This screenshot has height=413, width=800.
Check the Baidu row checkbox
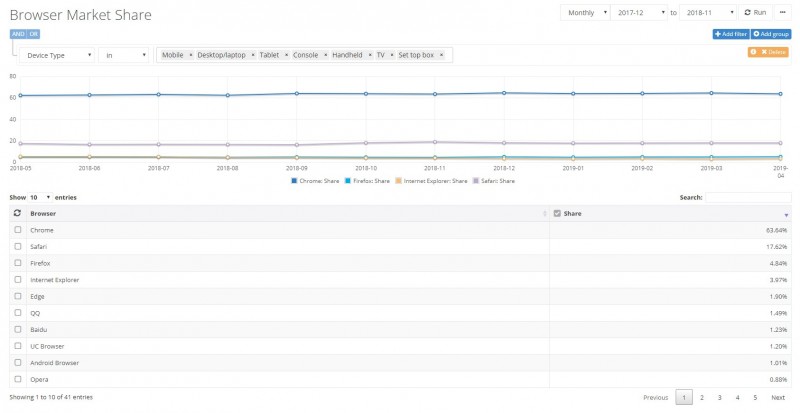point(18,329)
